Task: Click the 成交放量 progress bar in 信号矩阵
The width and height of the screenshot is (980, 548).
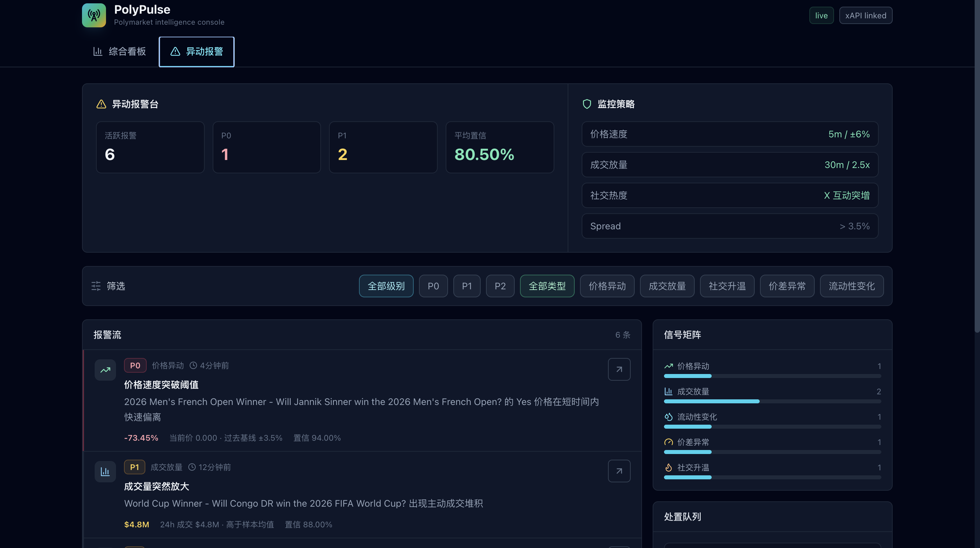Action: pos(772,401)
